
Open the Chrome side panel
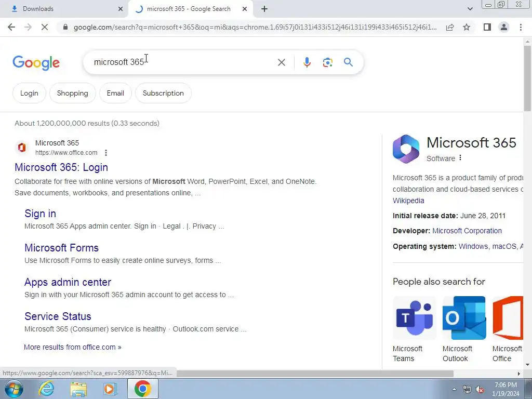(x=487, y=27)
